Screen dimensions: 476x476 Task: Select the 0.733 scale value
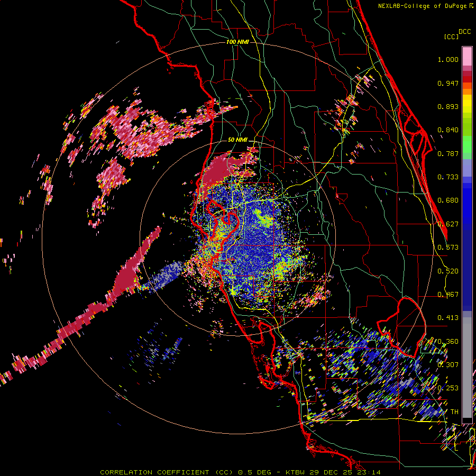[x=448, y=177]
